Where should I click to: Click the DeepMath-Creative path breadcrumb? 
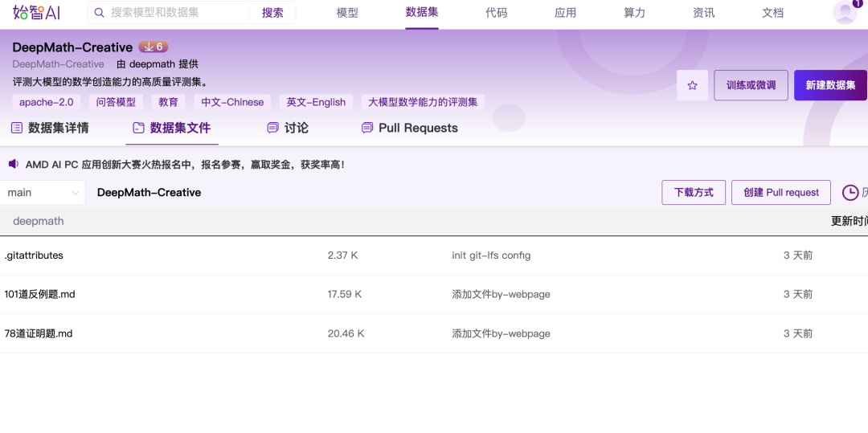149,193
